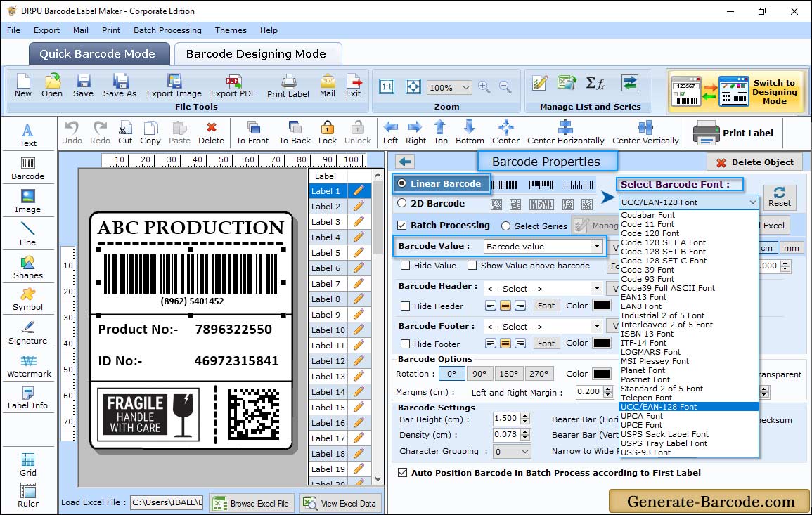Open the Symbol tool

pyautogui.click(x=28, y=300)
